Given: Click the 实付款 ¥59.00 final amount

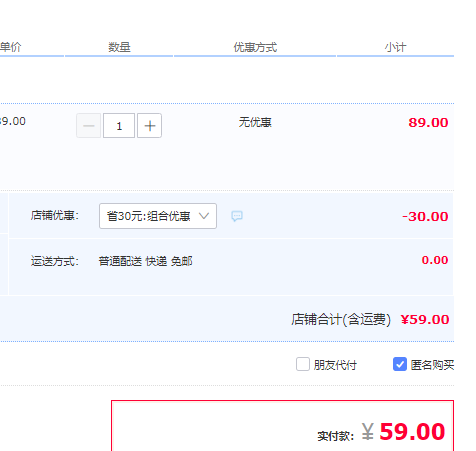Looking at the screenshot, I should (x=381, y=432).
